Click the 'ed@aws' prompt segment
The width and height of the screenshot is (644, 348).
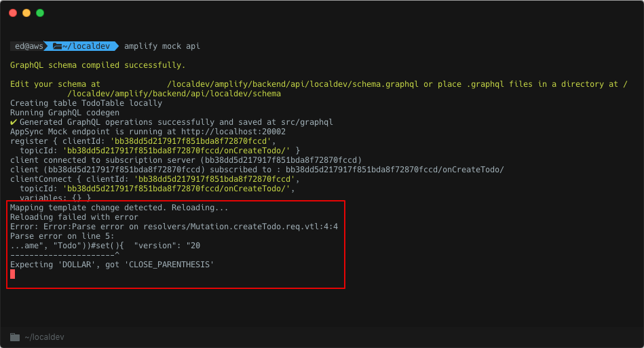[29, 46]
